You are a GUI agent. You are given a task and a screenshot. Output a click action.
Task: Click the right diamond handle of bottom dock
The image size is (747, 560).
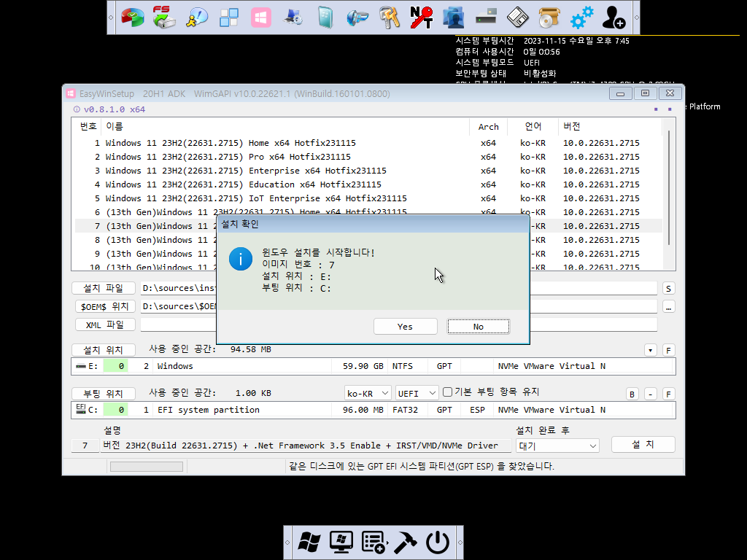coord(460,542)
